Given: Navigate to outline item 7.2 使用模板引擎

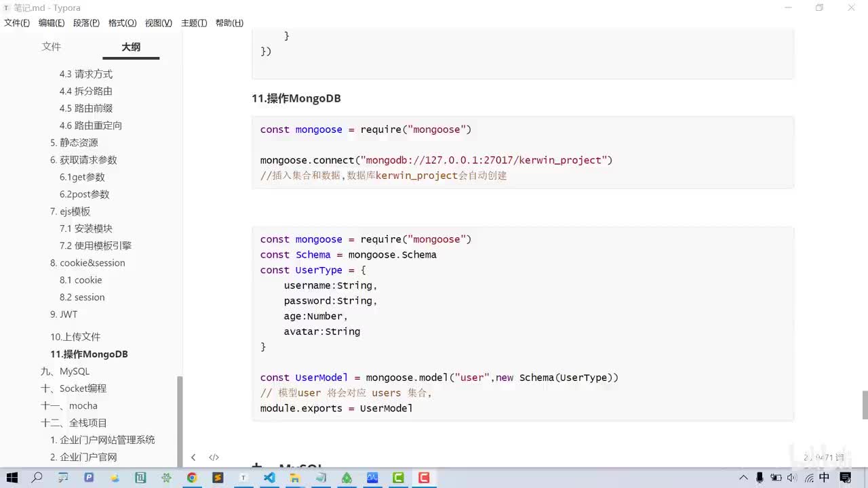Looking at the screenshot, I should click(96, 246).
